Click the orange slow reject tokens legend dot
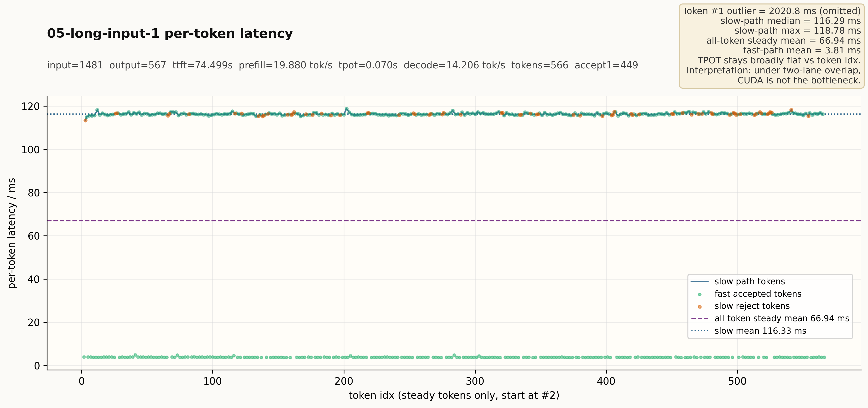This screenshot has height=408, width=868. click(700, 307)
